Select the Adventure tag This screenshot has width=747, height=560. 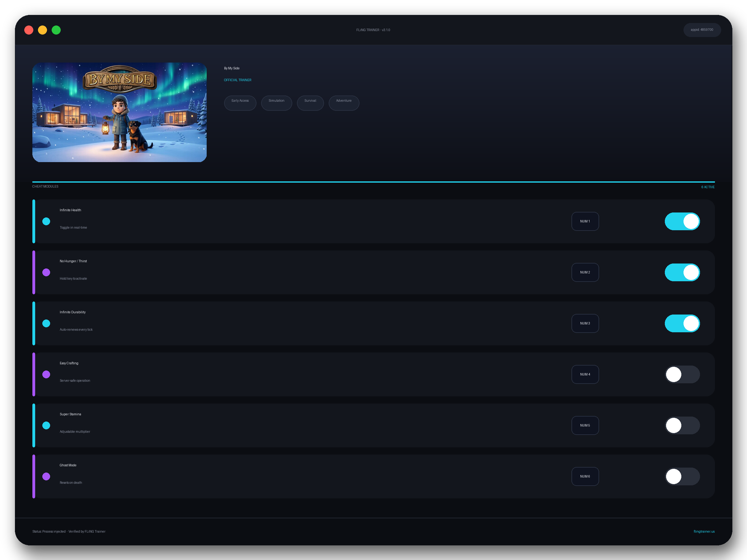click(x=344, y=103)
